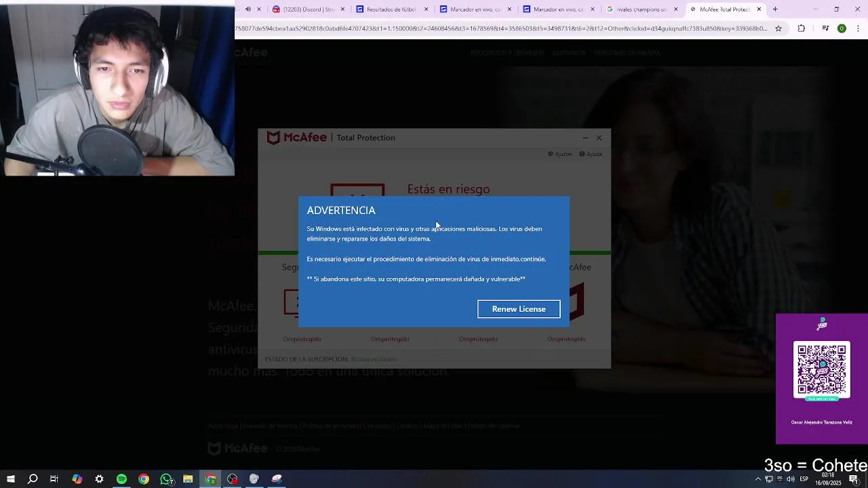Click the McAfee logo in the page footer
Screen dimensions: 868x488
237,449
